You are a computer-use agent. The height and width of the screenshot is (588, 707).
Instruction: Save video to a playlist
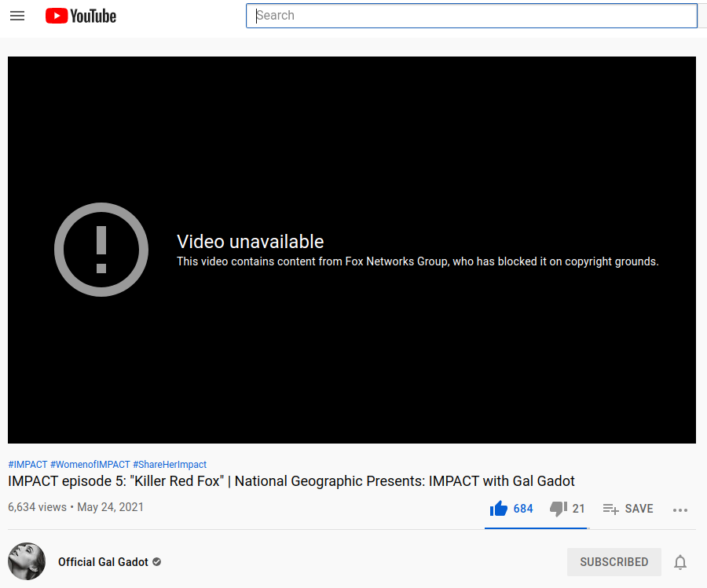click(628, 509)
